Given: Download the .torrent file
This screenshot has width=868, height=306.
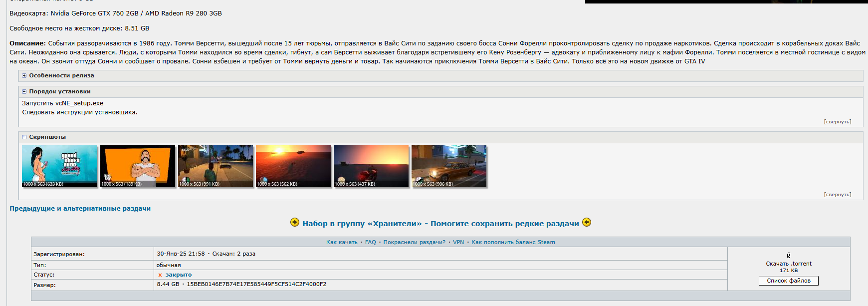Looking at the screenshot, I should [x=789, y=264].
